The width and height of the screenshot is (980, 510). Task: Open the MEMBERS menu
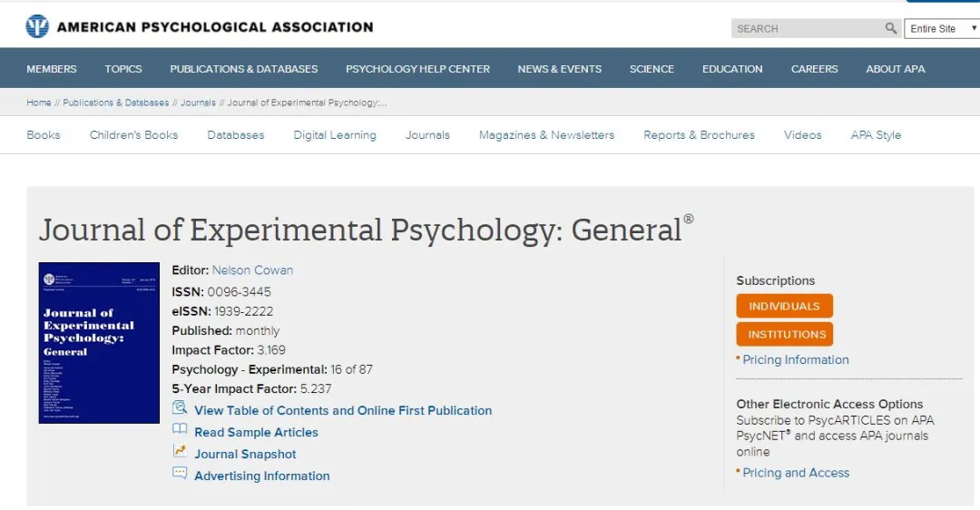[51, 69]
